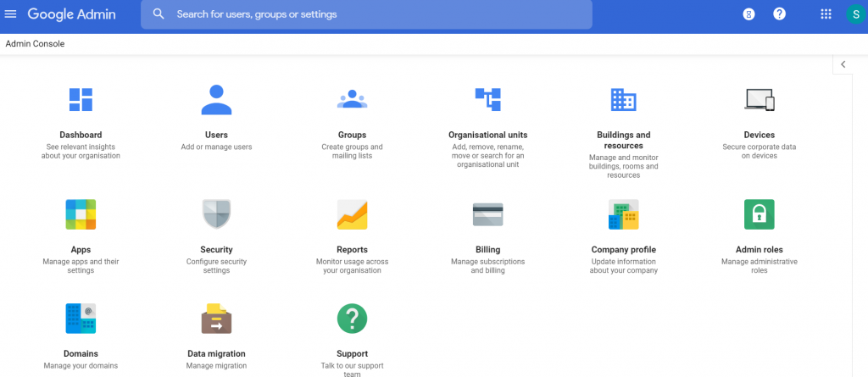Click the Security title text
The width and height of the screenshot is (868, 377).
tap(216, 250)
